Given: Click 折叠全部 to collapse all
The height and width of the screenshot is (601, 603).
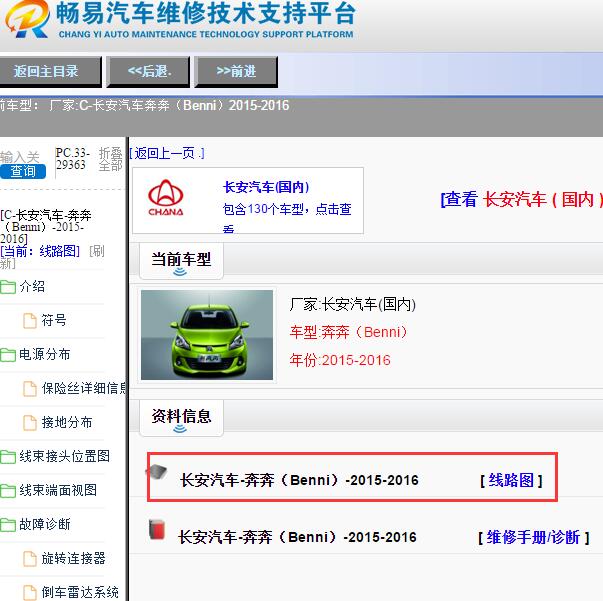Looking at the screenshot, I should coord(110,159).
